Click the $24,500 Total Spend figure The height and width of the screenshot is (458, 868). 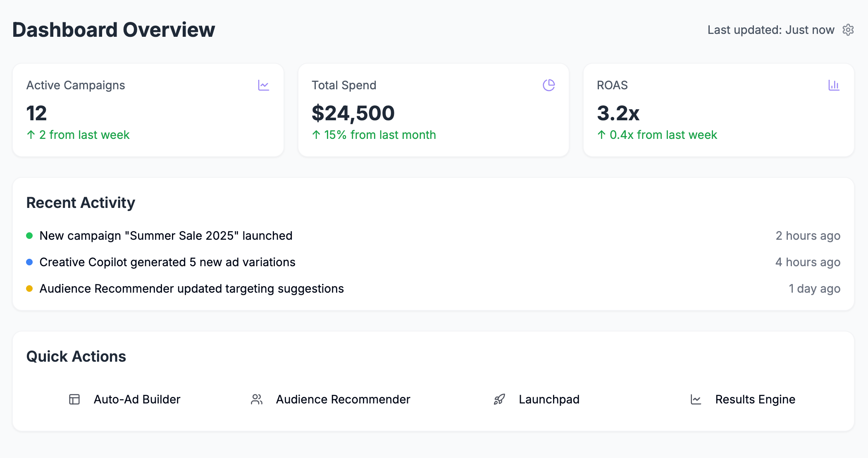(x=353, y=113)
